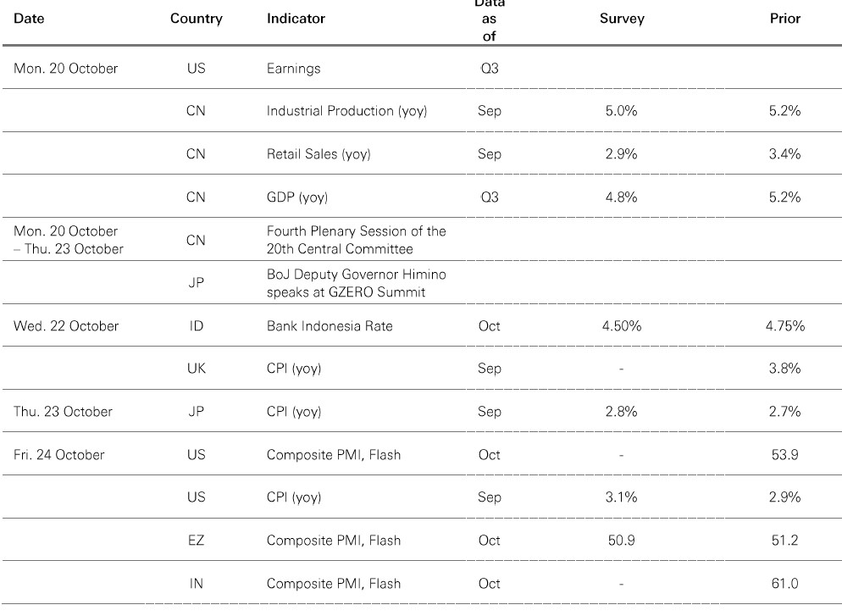Click the Date column header

click(x=30, y=19)
